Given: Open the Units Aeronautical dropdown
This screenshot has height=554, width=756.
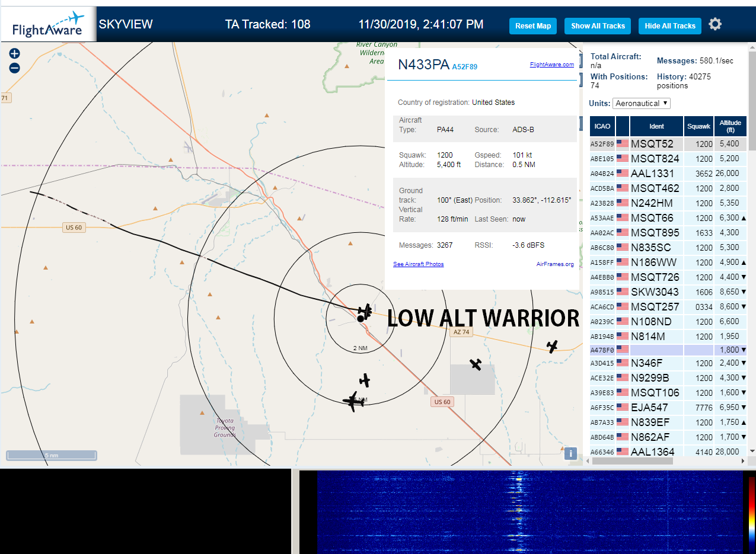Looking at the screenshot, I should point(642,103).
